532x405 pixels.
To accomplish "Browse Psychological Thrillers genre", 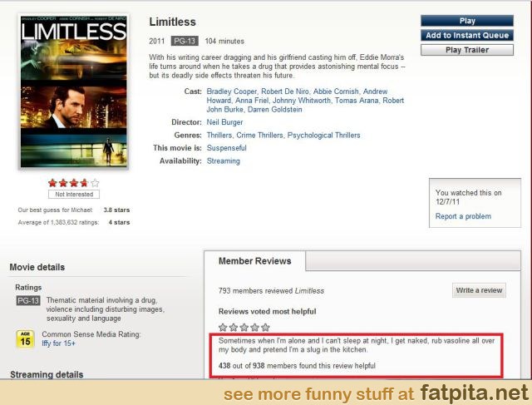I will pyautogui.click(x=323, y=135).
